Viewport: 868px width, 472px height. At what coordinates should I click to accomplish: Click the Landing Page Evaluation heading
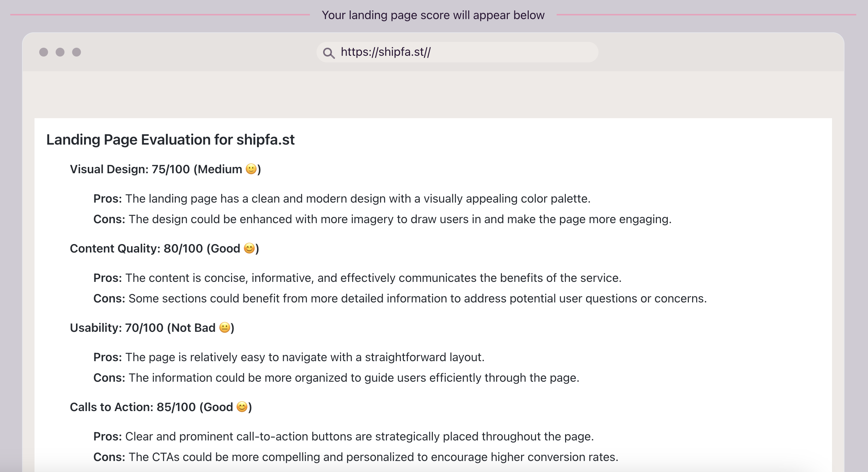coord(170,140)
